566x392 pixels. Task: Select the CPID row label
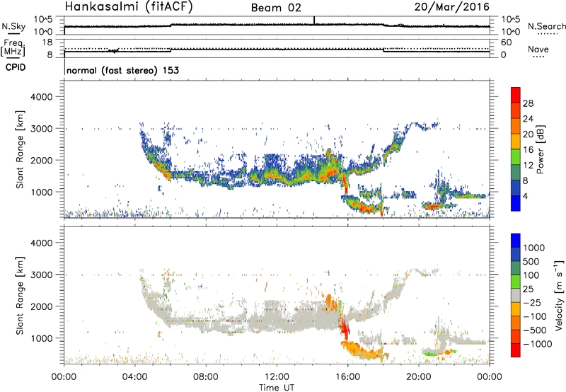click(16, 67)
